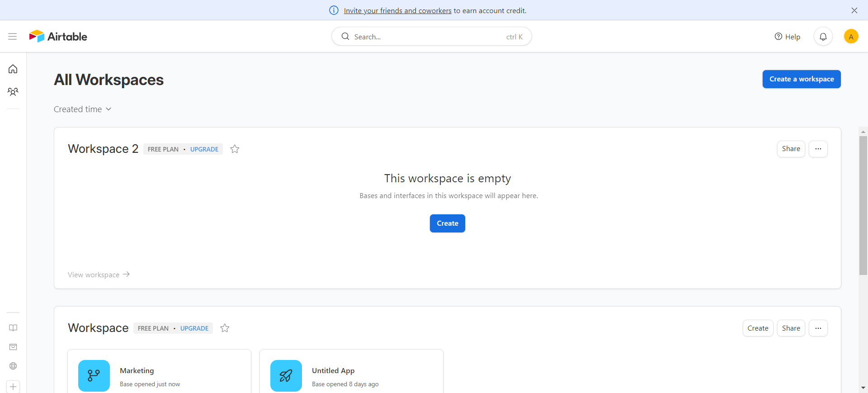Viewport: 868px width, 393px height.
Task: Focus the Search field
Action: click(432, 37)
